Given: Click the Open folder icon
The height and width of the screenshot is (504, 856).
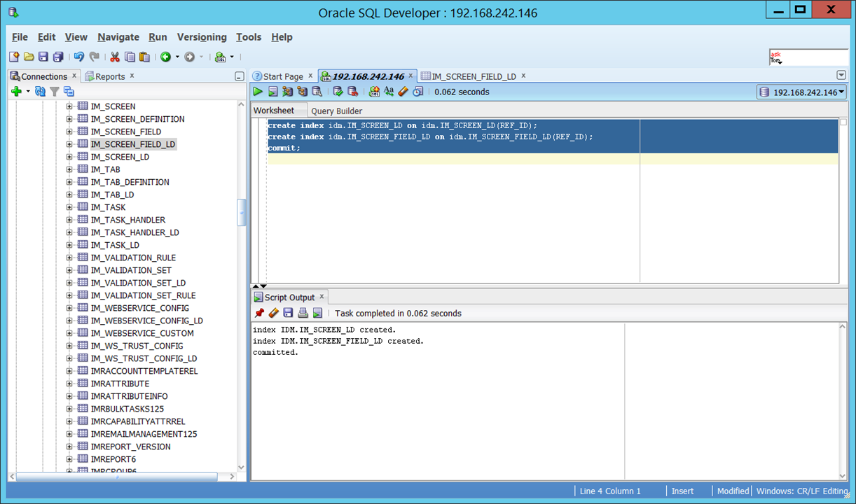Looking at the screenshot, I should coord(29,57).
